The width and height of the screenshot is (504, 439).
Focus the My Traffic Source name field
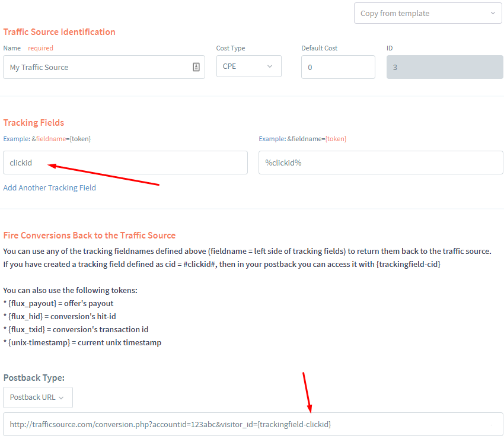(104, 67)
